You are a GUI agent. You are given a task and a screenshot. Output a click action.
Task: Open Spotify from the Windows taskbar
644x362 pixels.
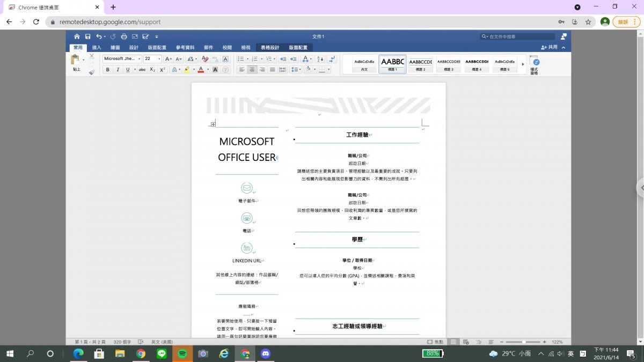pyautogui.click(x=182, y=353)
